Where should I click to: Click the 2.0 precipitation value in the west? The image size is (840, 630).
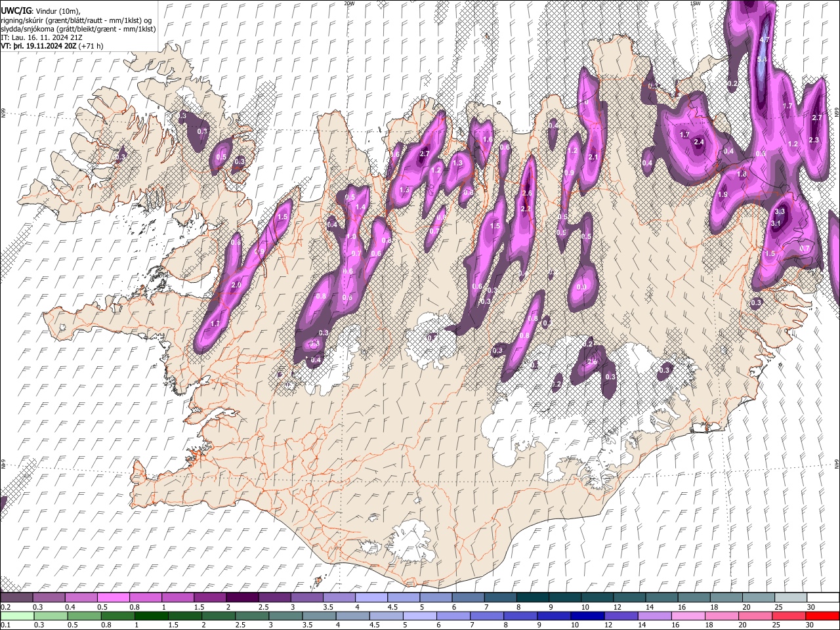[x=236, y=285]
